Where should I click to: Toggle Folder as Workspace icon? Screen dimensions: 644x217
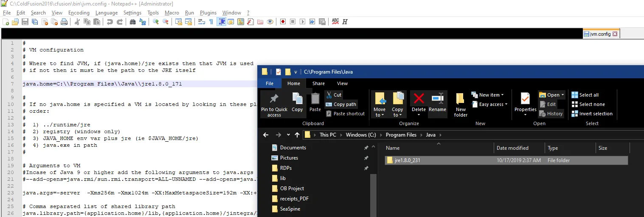point(260,22)
